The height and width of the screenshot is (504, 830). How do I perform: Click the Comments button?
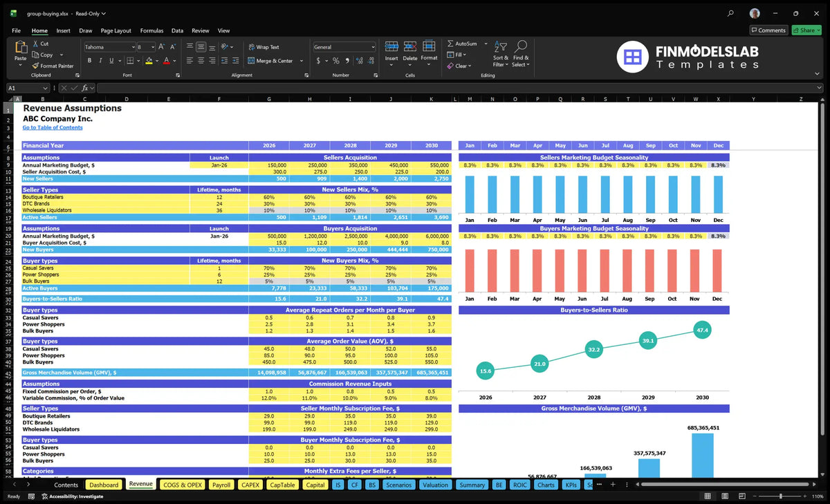click(768, 30)
